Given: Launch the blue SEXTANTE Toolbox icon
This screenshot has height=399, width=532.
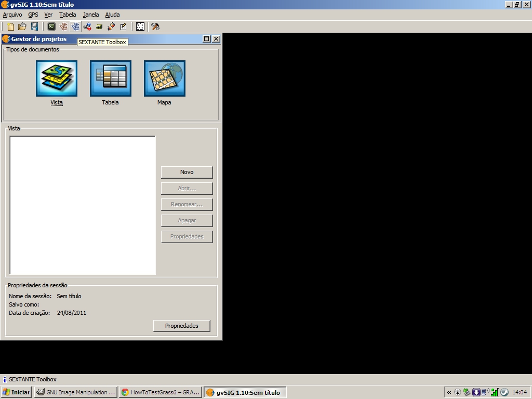Looking at the screenshot, I should pyautogui.click(x=75, y=26).
